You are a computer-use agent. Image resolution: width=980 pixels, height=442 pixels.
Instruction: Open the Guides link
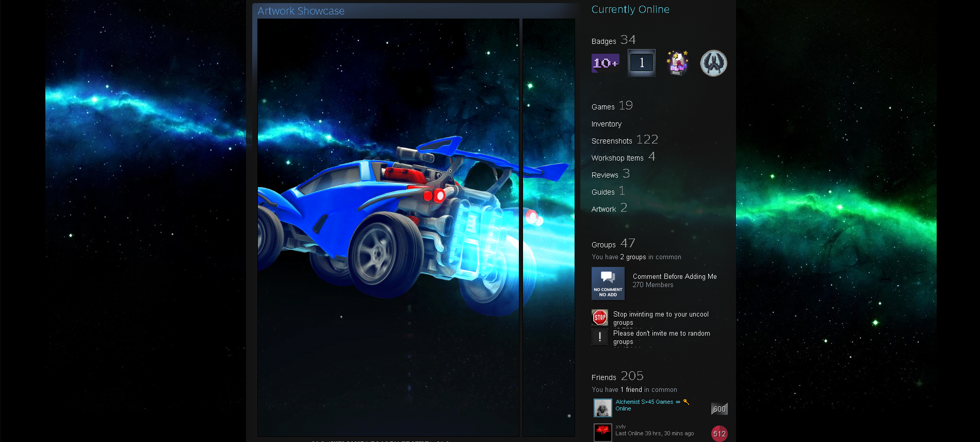603,192
